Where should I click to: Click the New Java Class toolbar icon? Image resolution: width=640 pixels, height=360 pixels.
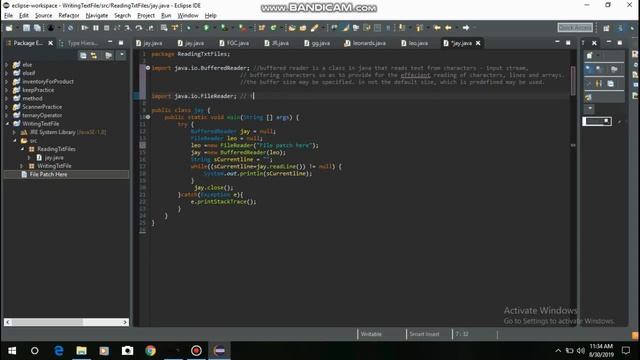pyautogui.click(x=273, y=28)
